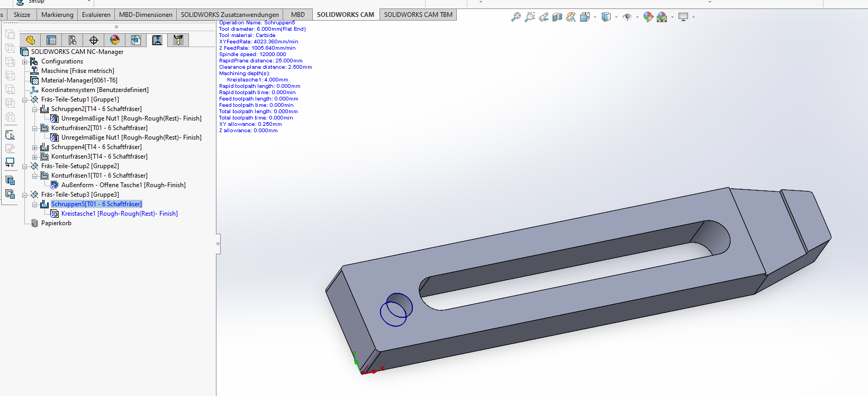The width and height of the screenshot is (868, 396).
Task: Open the View Orientation dropdown arrow
Action: tap(595, 17)
